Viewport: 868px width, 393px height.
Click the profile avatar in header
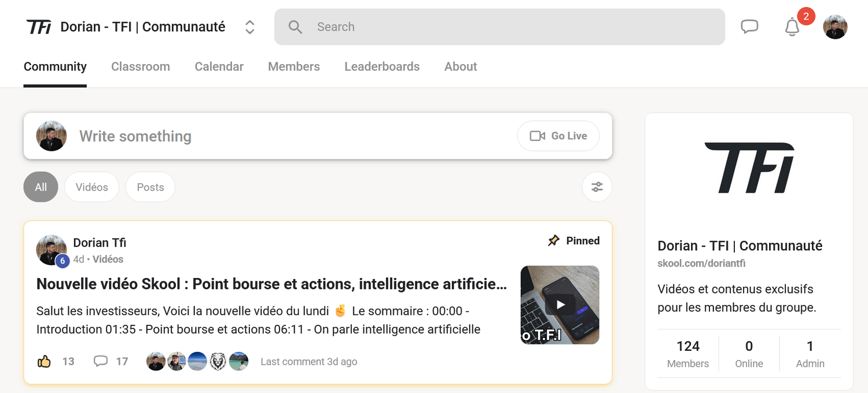point(835,27)
